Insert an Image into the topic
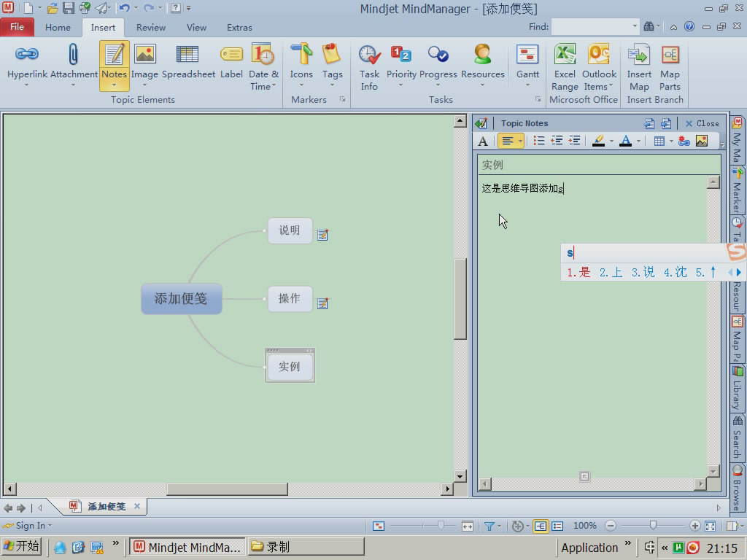 144,66
